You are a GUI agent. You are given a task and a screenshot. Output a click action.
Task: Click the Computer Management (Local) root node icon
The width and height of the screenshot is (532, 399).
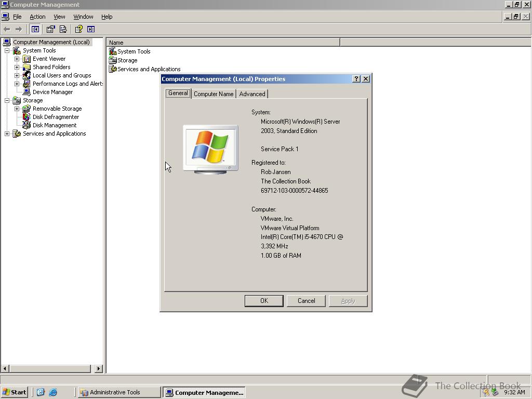[7, 42]
